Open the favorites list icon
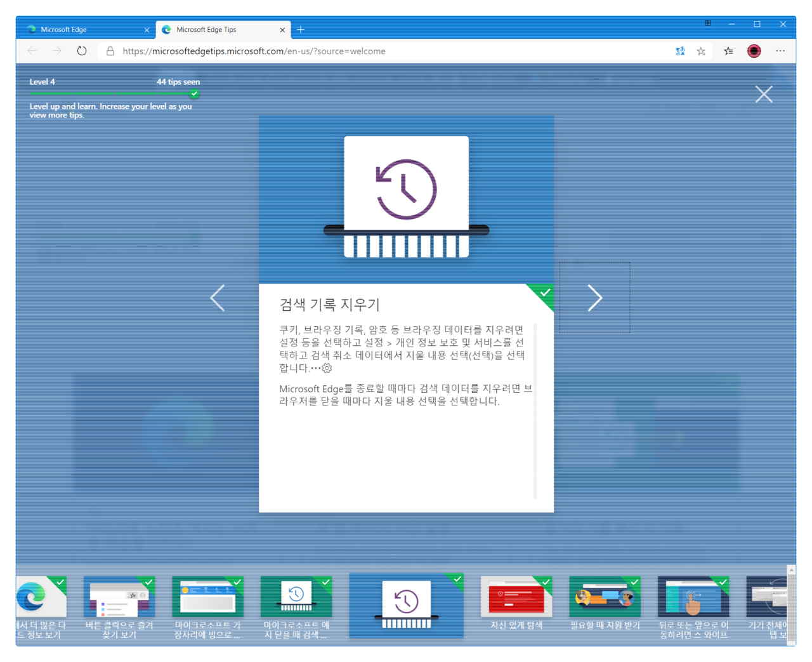The height and width of the screenshot is (662, 812). (728, 51)
